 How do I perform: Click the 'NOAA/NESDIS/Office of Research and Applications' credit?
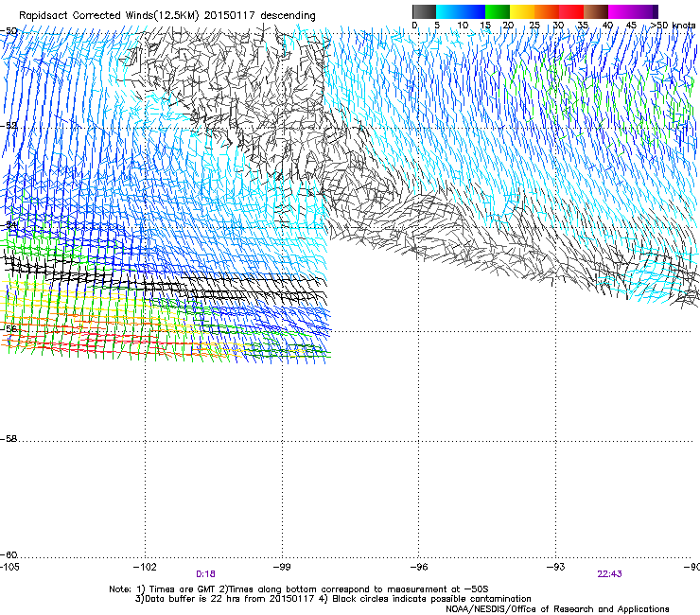(557, 609)
